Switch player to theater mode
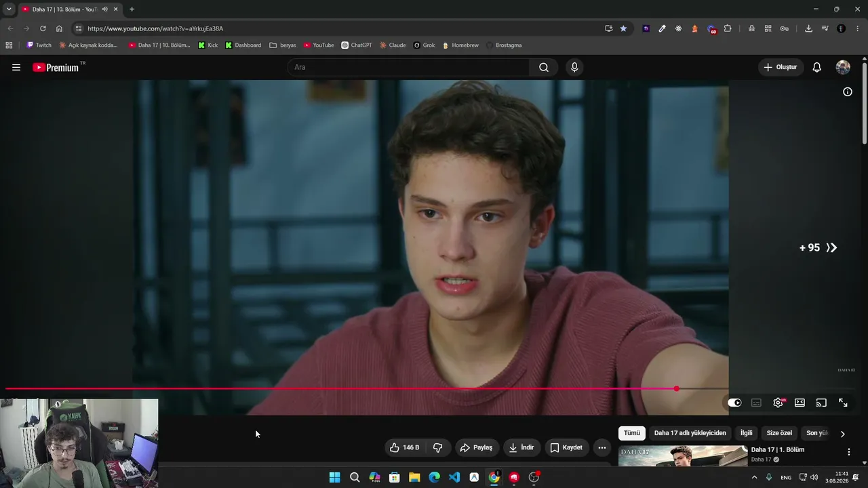Screen dimensions: 868x488 (x=800, y=403)
